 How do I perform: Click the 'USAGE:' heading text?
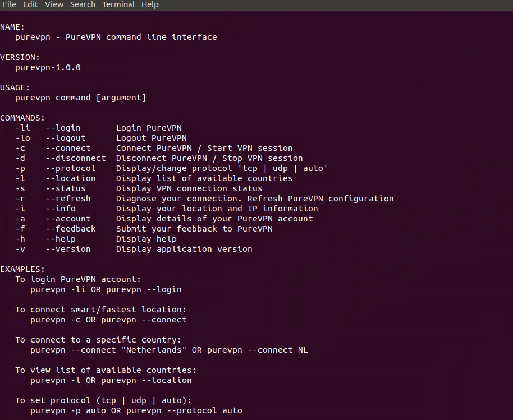coord(15,88)
